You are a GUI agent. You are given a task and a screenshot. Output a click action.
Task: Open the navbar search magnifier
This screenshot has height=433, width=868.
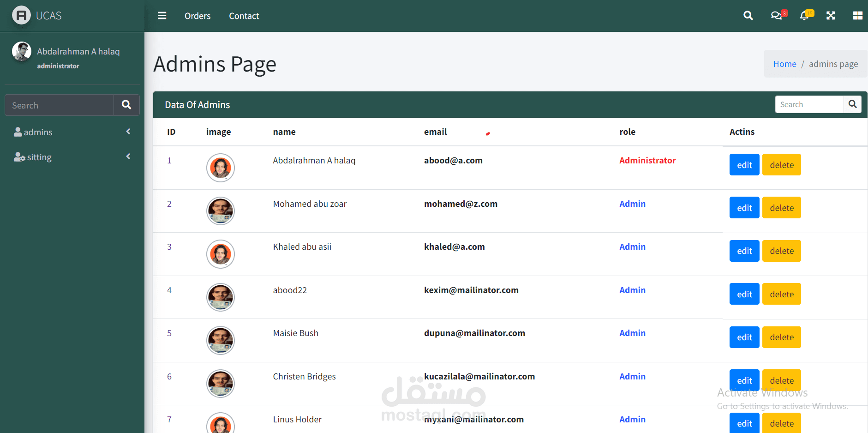748,16
